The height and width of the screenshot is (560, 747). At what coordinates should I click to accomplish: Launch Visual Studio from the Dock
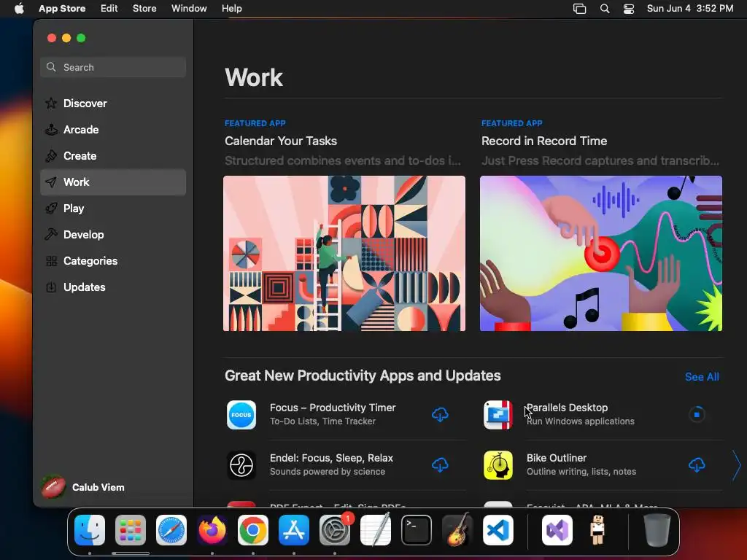[557, 530]
